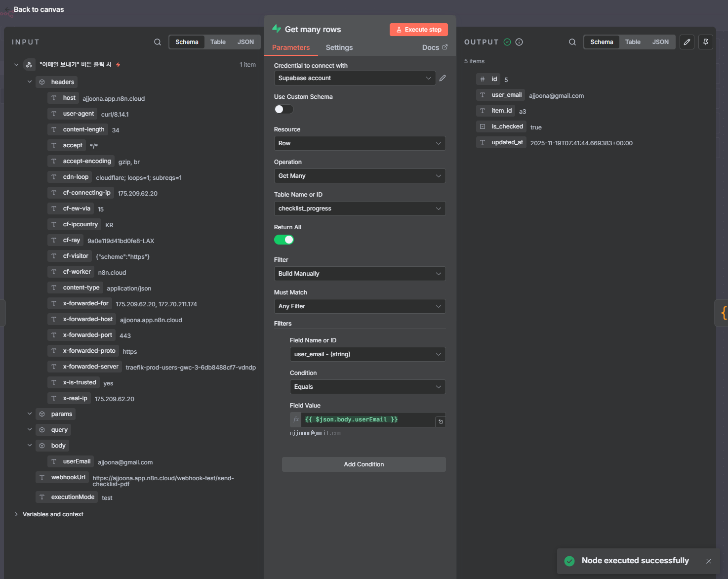Click the Field Value expression input
The image size is (728, 579).
click(x=365, y=419)
